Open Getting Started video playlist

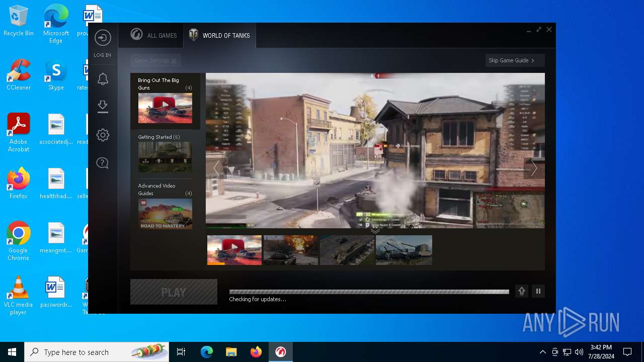click(165, 153)
